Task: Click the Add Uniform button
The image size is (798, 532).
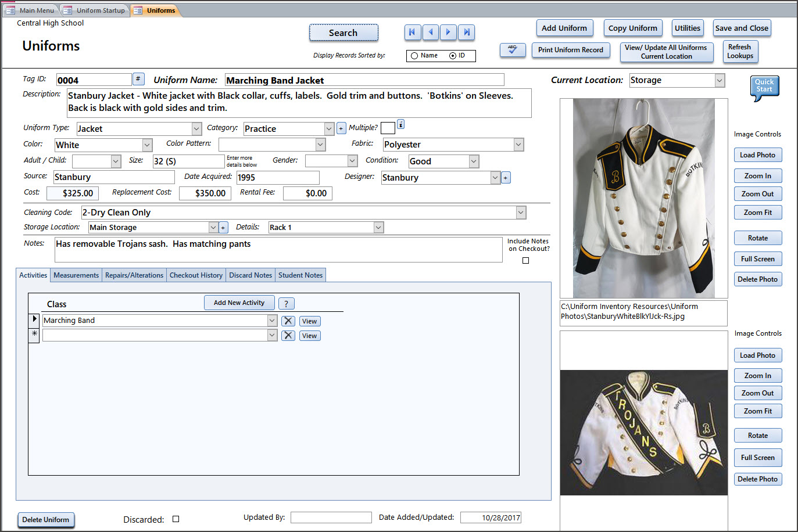Action: click(x=564, y=28)
